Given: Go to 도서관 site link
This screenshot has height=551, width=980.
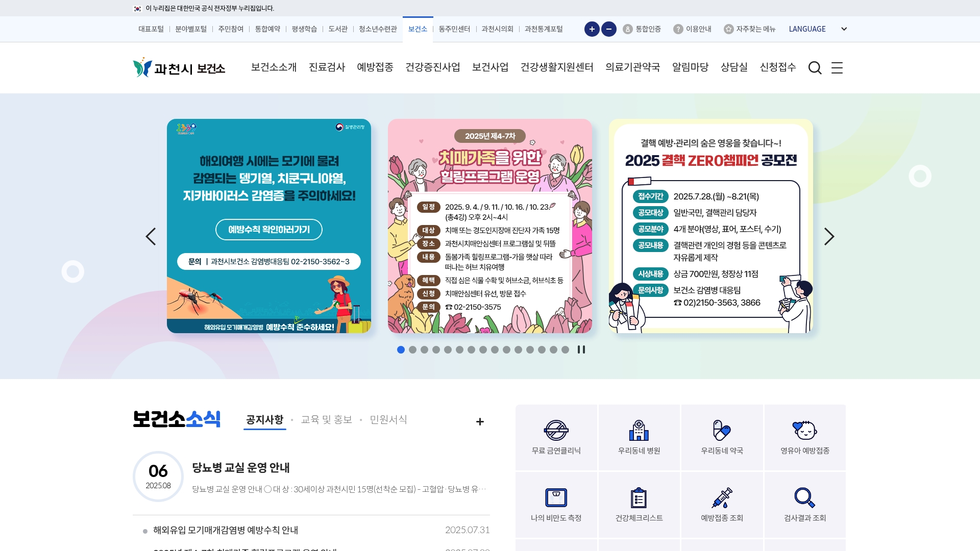Looking at the screenshot, I should [338, 29].
